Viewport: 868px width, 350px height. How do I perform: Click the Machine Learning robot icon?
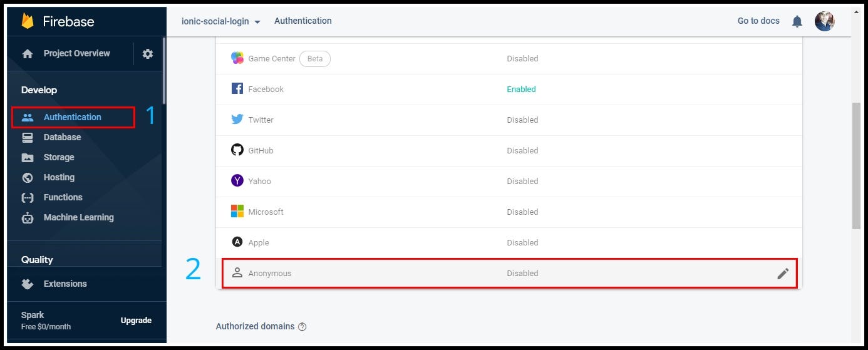pos(28,218)
